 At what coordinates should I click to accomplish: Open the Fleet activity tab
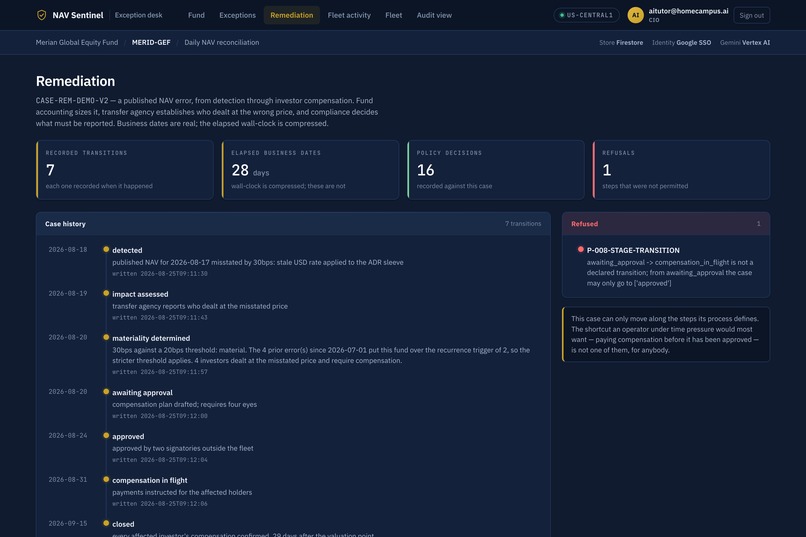tap(349, 15)
